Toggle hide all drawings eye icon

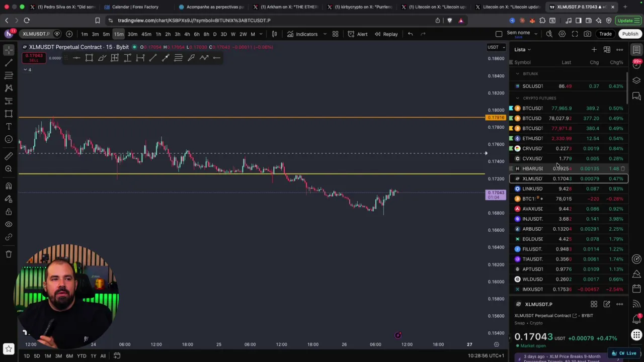[9, 224]
